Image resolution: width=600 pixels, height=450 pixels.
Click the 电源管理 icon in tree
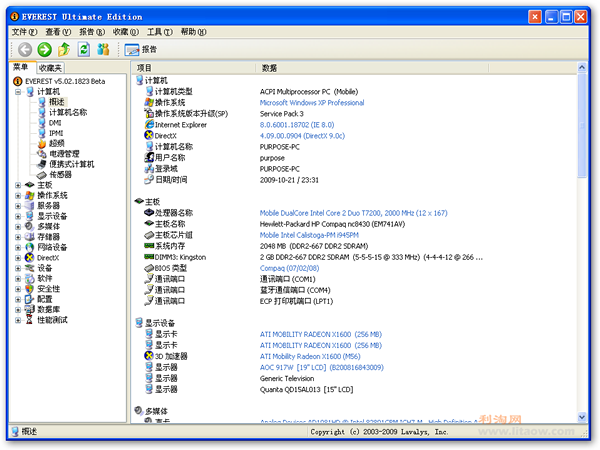point(42,154)
